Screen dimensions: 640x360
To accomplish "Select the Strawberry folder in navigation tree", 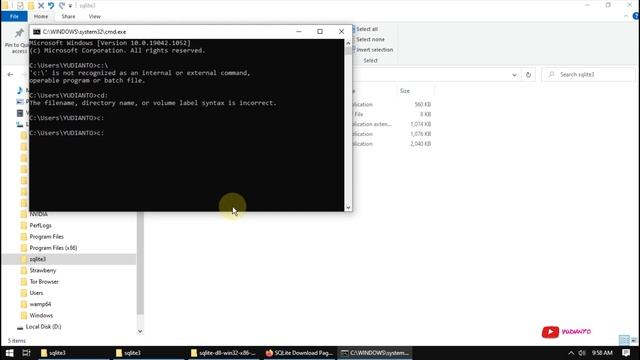I will pyautogui.click(x=42, y=270).
